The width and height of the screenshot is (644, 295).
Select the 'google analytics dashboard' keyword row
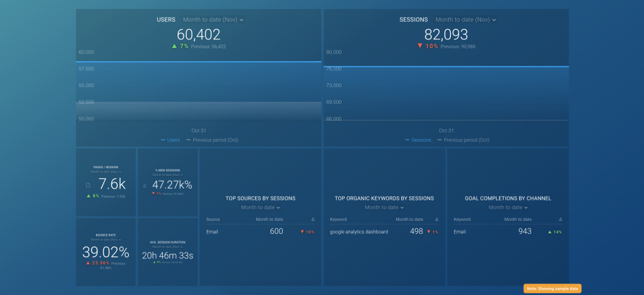(x=359, y=232)
